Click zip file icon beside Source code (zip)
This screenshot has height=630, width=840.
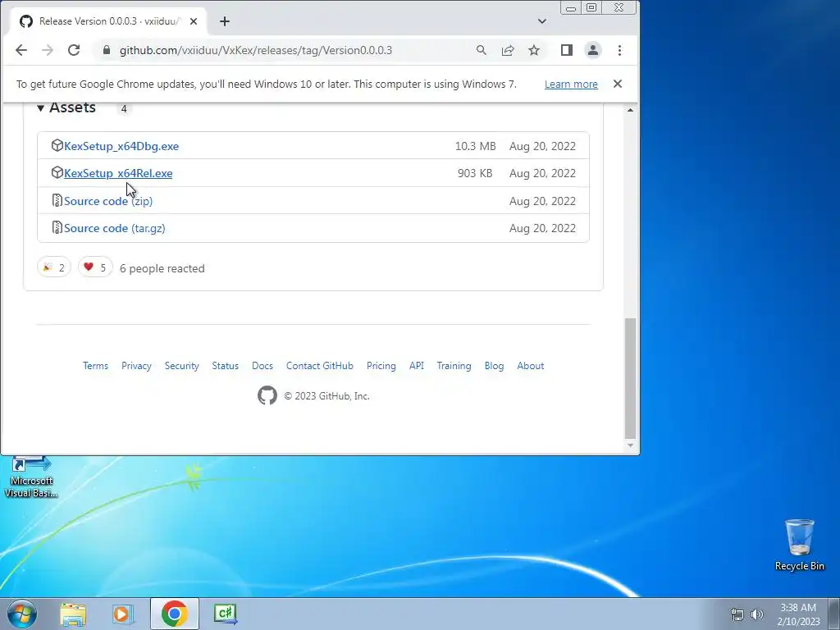pyautogui.click(x=57, y=200)
